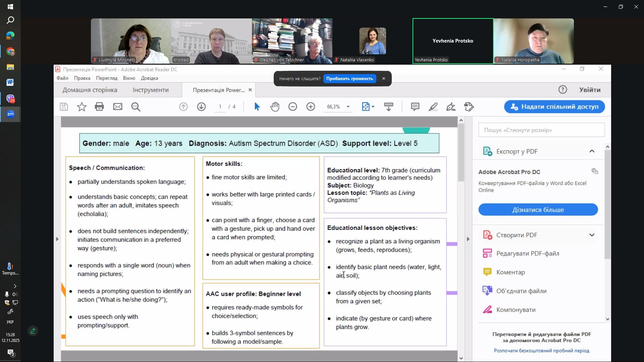This screenshot has height=362, width=644.
Task: Zoom out with the minus icon
Action: [x=292, y=107]
